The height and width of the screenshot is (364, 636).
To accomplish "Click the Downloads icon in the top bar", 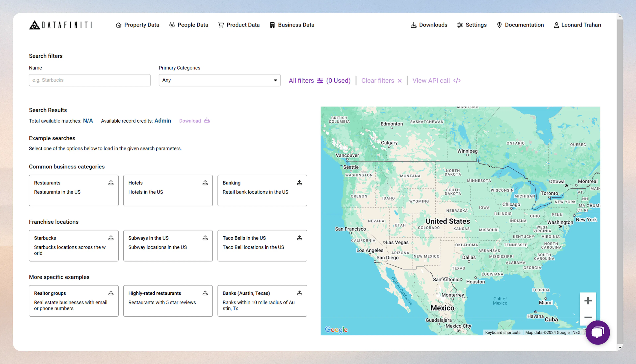I will [414, 25].
